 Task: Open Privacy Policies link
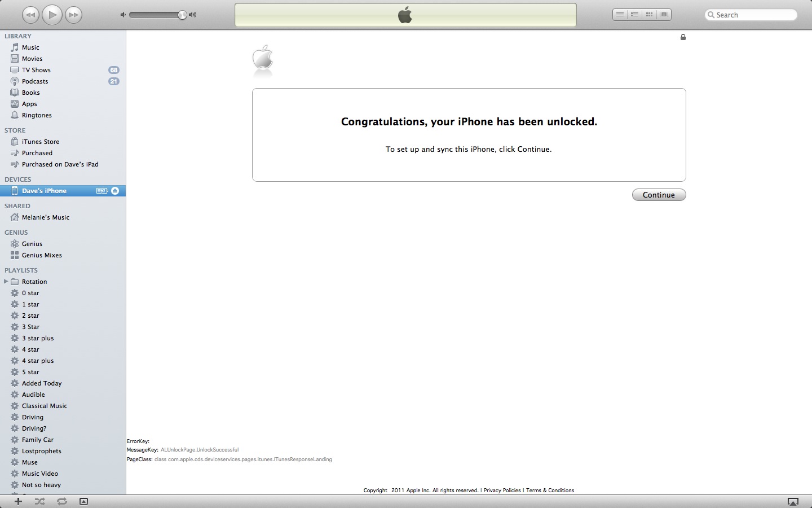pyautogui.click(x=502, y=491)
